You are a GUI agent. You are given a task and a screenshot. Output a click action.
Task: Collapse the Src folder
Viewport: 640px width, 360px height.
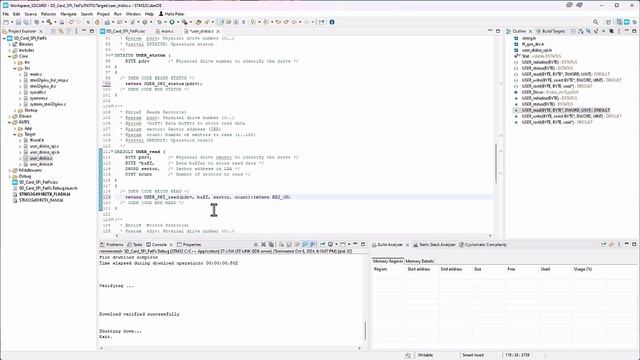pyautogui.click(x=15, y=68)
